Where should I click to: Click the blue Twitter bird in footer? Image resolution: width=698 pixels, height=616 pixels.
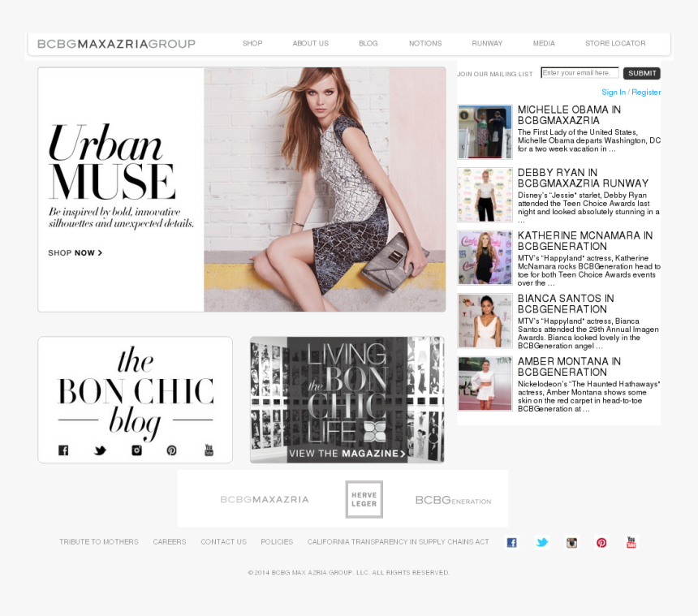541,543
